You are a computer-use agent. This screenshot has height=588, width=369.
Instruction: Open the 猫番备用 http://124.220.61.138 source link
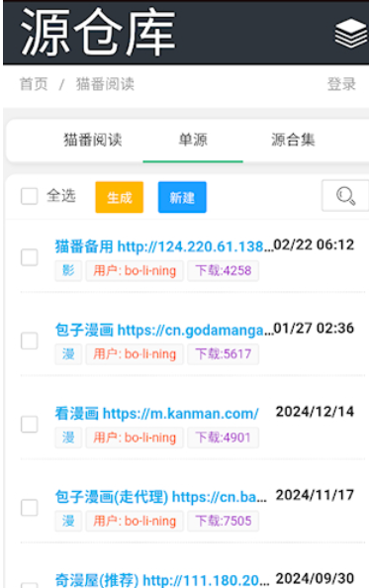coord(164,246)
